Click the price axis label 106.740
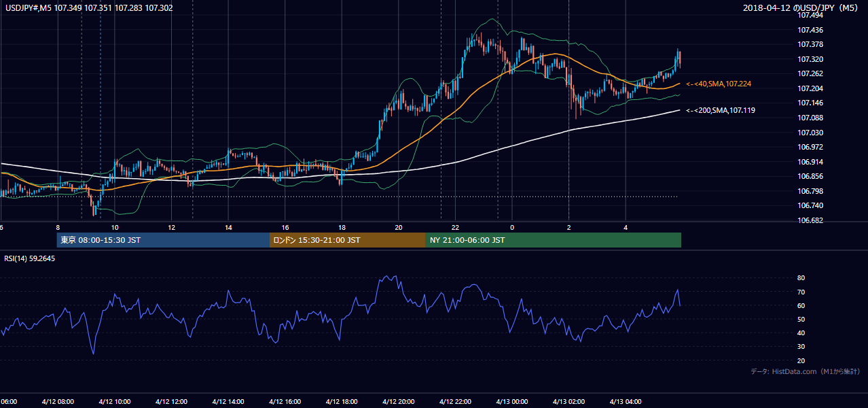Viewport: 868px width, 408px height. coord(810,205)
